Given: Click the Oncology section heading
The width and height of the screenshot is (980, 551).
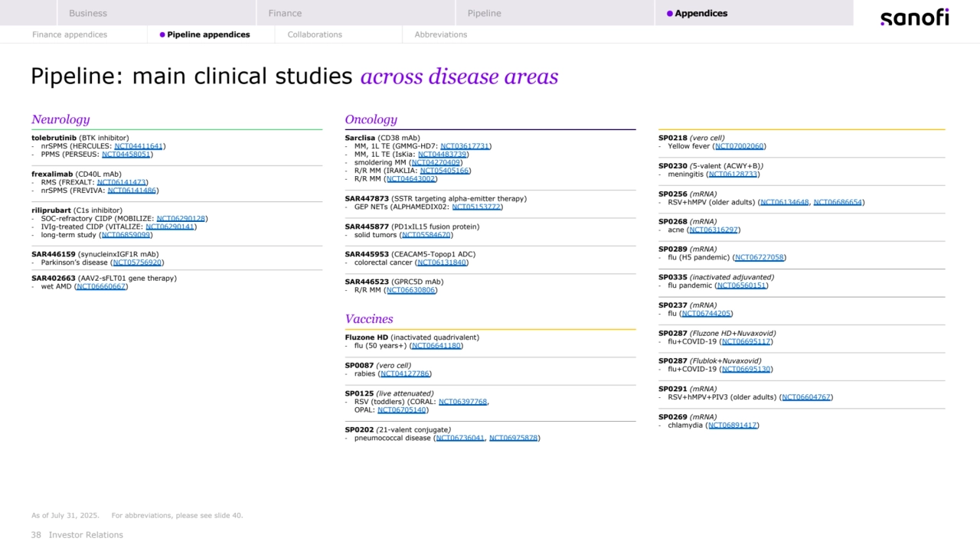Looking at the screenshot, I should pyautogui.click(x=371, y=119).
